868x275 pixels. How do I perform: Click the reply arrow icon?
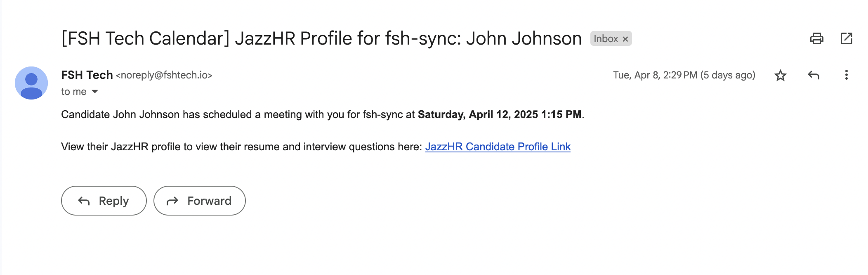click(813, 75)
